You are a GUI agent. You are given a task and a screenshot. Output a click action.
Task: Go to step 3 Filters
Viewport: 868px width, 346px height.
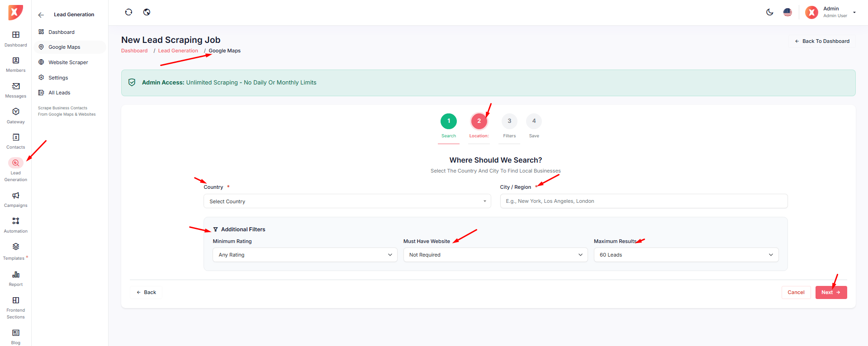[x=509, y=121]
